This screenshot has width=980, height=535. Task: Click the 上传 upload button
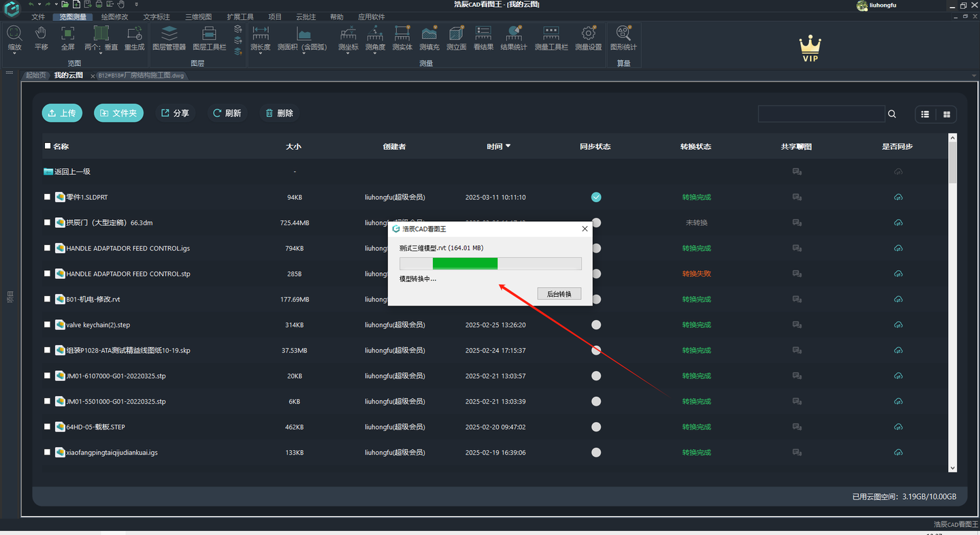[62, 113]
